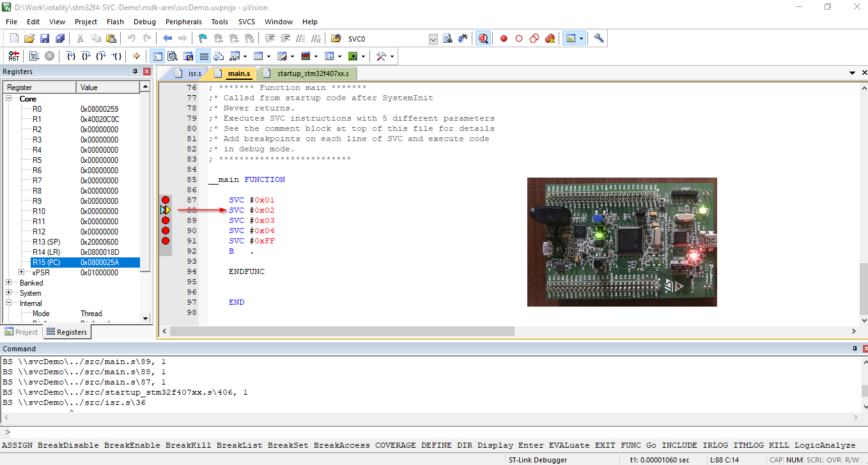The height and width of the screenshot is (465, 868).
Task: Close the Registers panel
Action: 147,72
